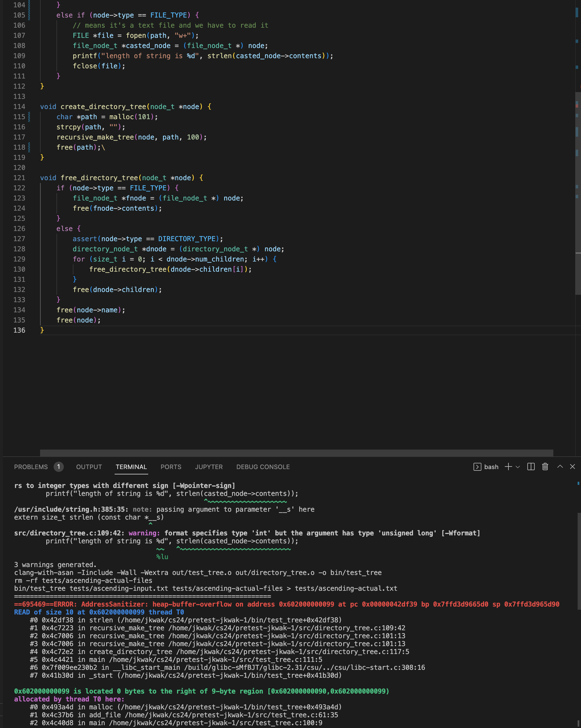Split the terminal pane
581x728 pixels.
tap(531, 467)
